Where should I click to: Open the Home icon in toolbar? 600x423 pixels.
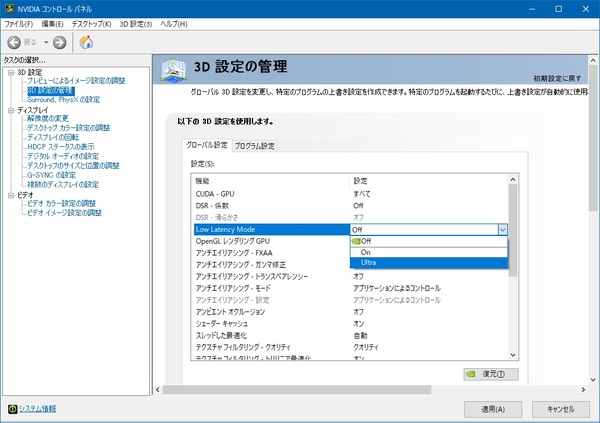(x=86, y=42)
